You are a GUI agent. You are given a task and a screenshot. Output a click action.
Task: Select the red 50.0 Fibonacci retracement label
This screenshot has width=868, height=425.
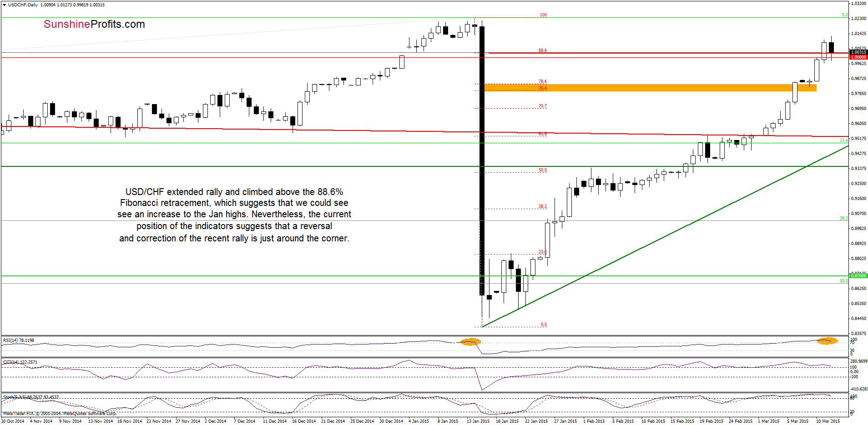543,170
